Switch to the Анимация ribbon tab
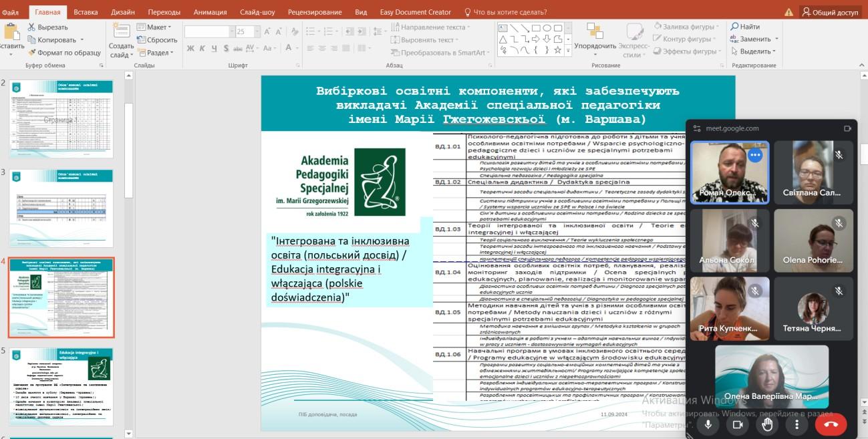The height and width of the screenshot is (439, 868). pyautogui.click(x=210, y=12)
